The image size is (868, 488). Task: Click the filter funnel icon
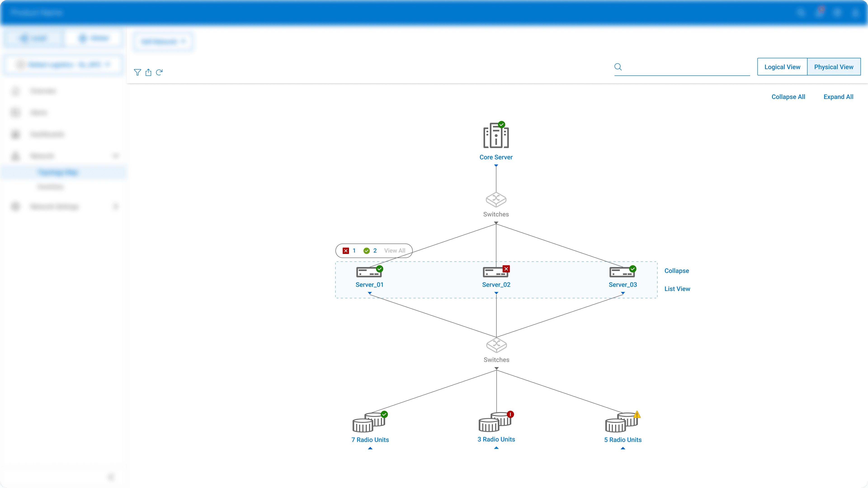pos(137,72)
